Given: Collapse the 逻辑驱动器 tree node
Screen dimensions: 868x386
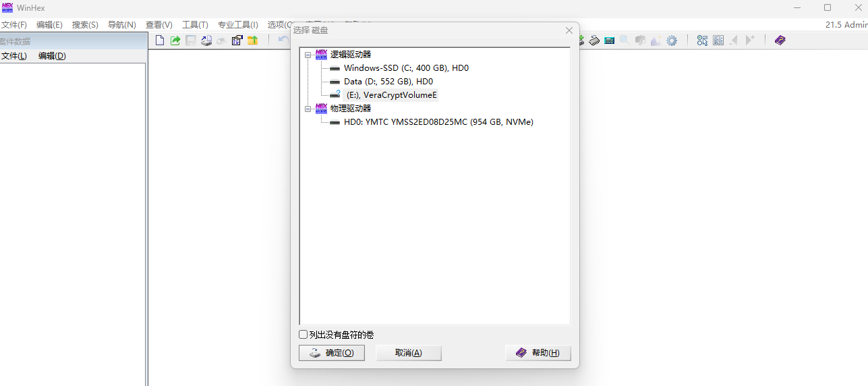Looking at the screenshot, I should point(308,55).
